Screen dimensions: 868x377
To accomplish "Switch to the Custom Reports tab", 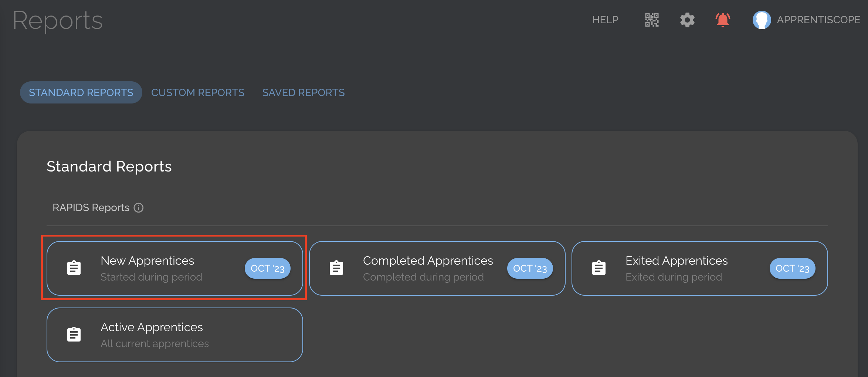I will pos(198,92).
